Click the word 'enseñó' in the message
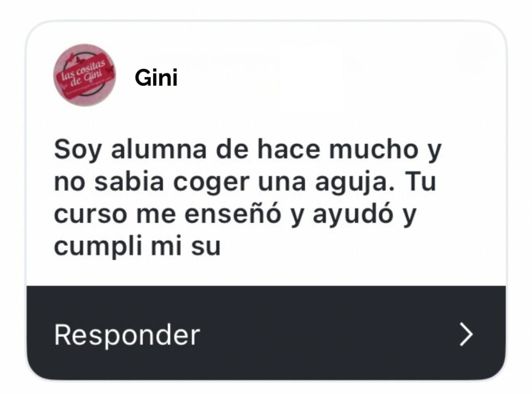 233,214
